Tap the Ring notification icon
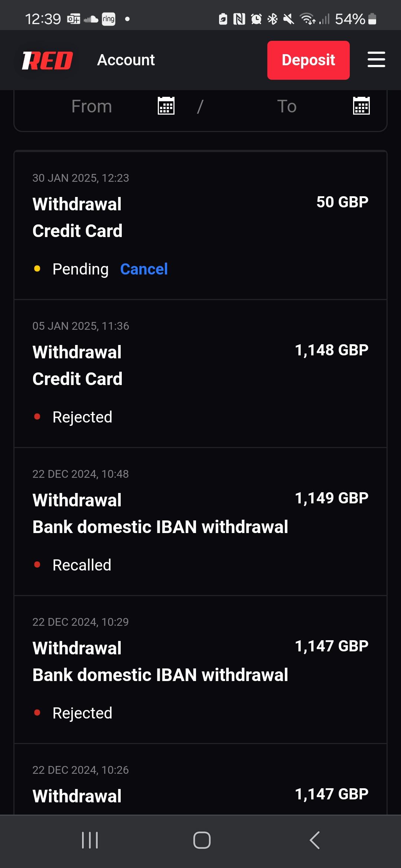This screenshot has height=868, width=401. tap(108, 19)
